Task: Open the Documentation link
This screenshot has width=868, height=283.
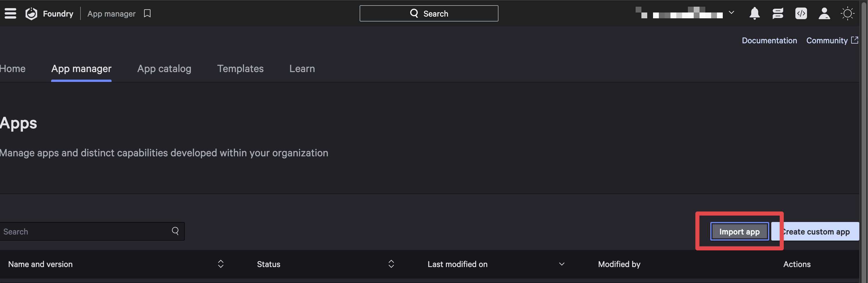Action: coord(769,40)
